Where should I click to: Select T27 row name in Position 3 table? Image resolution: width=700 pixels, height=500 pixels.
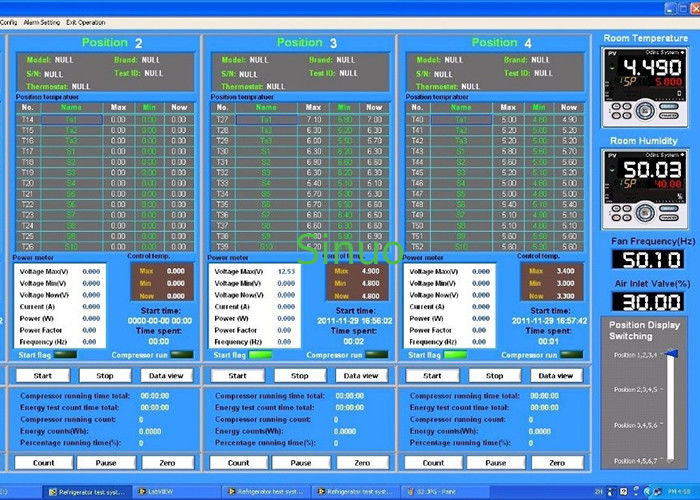(x=266, y=119)
